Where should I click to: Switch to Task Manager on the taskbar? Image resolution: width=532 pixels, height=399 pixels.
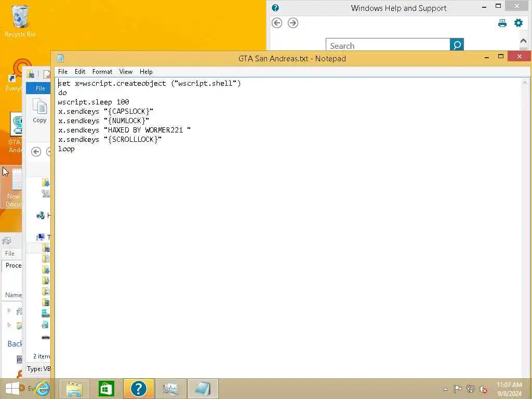[x=170, y=389]
